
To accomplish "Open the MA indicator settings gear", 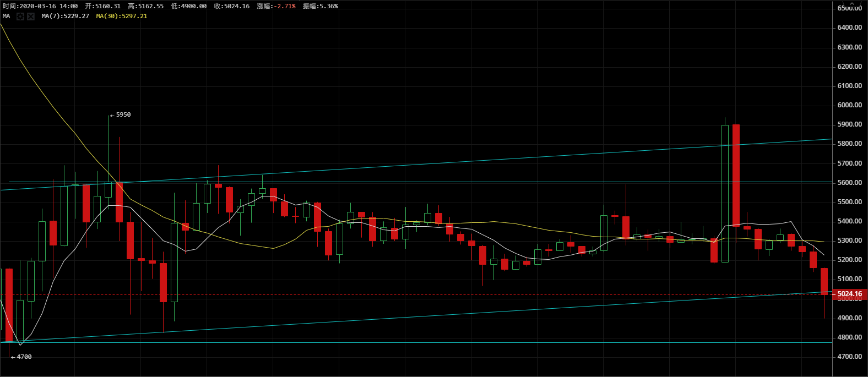I will [20, 17].
